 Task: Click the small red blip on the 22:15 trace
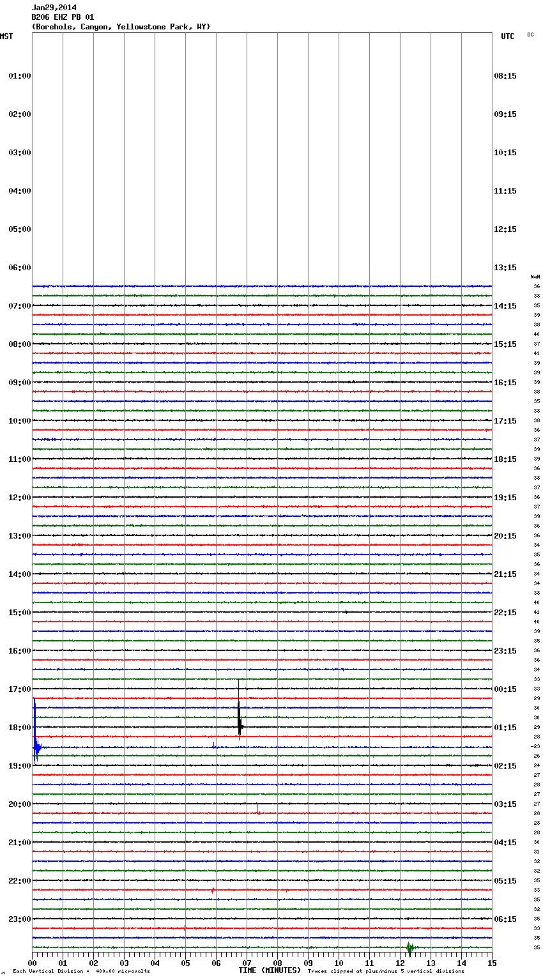click(213, 890)
